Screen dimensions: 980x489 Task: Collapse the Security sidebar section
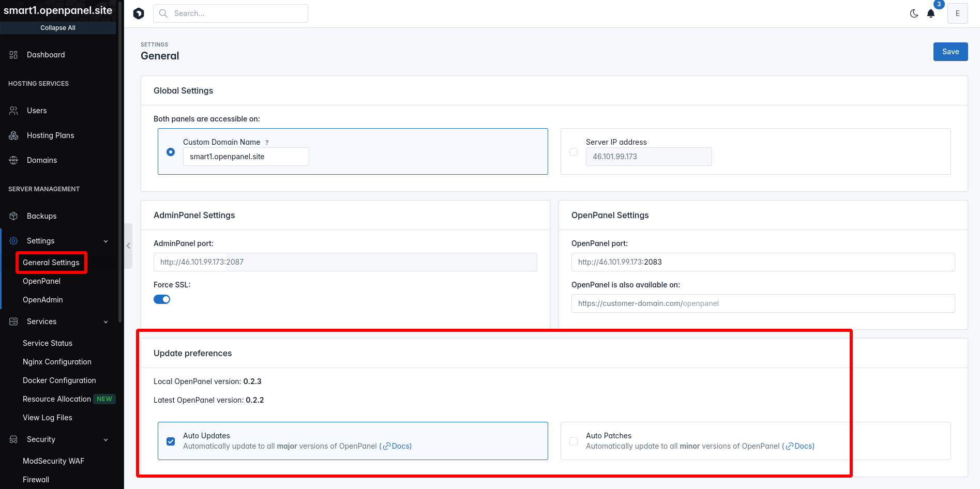point(105,439)
